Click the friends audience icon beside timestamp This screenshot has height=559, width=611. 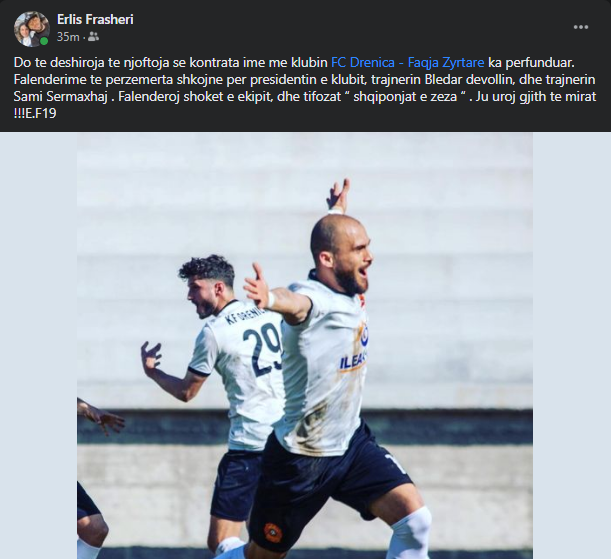coord(94,37)
